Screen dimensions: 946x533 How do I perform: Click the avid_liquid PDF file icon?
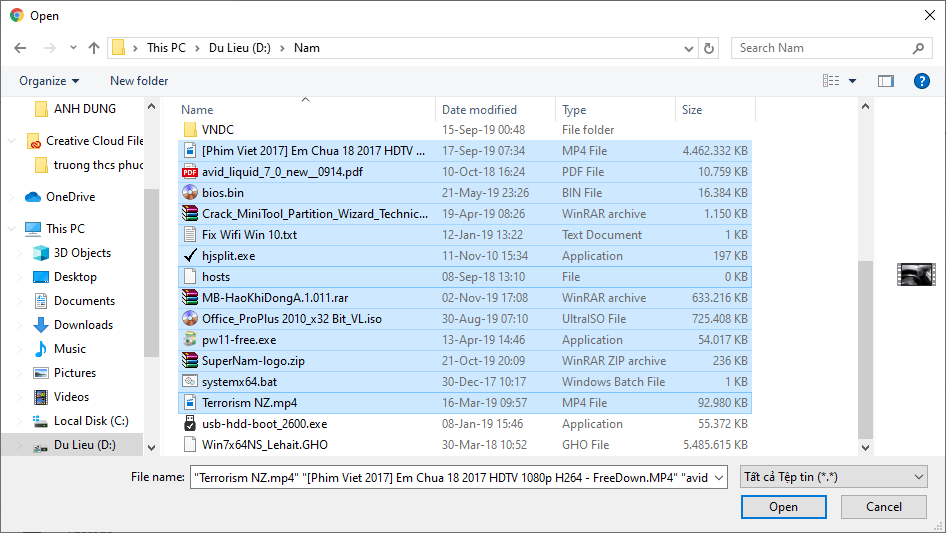(x=190, y=172)
